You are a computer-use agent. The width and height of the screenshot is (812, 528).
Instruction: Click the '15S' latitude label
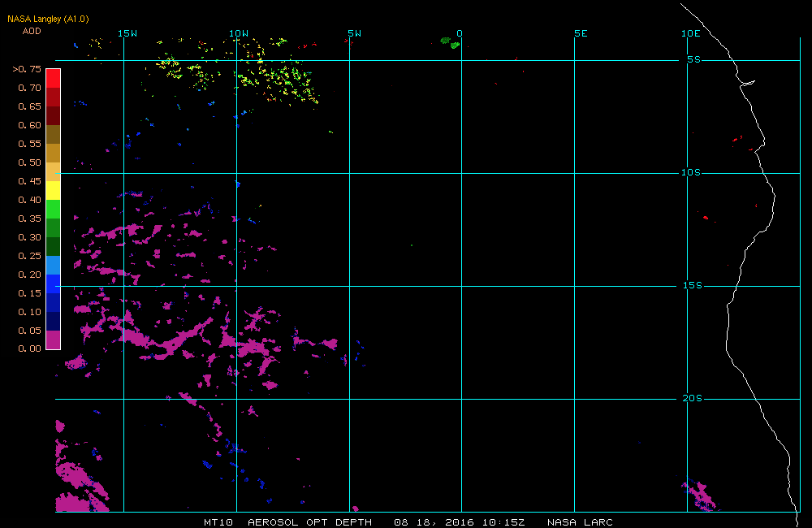(693, 285)
